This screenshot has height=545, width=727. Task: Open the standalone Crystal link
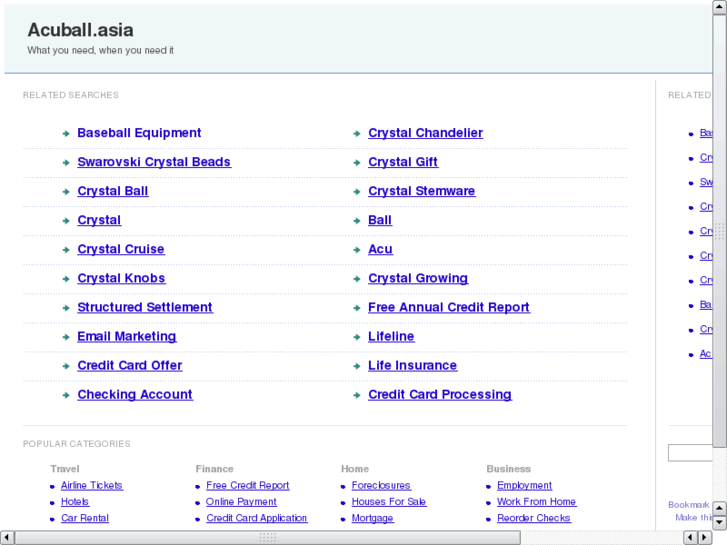coord(99,220)
